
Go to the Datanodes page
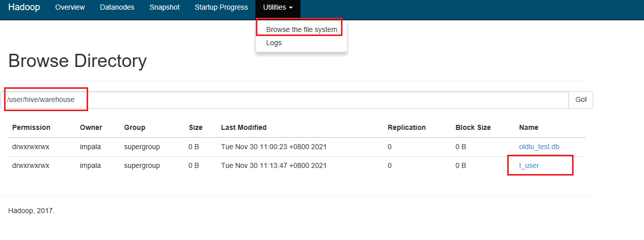coord(117,8)
